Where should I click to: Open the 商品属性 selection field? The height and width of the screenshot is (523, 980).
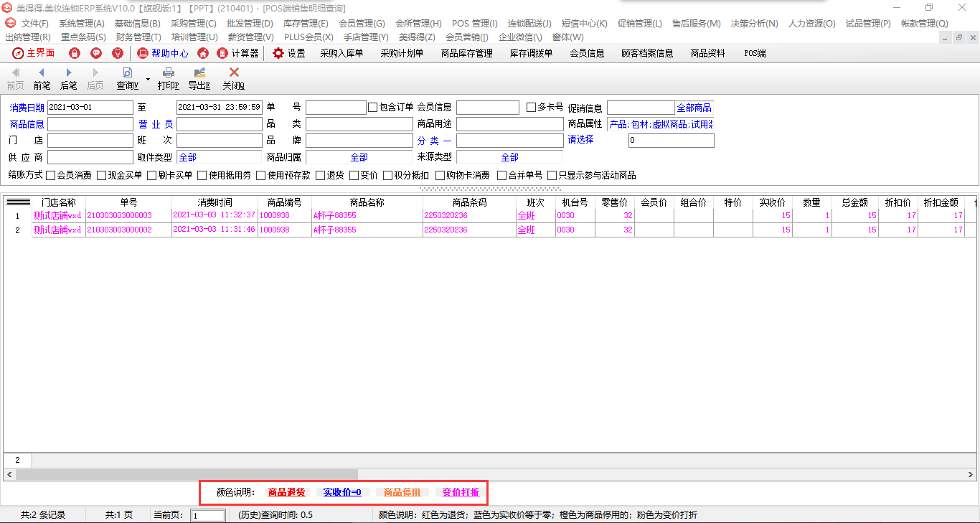point(660,124)
